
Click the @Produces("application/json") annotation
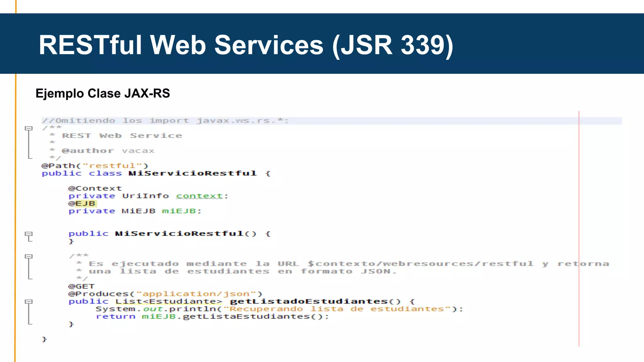click(x=165, y=294)
